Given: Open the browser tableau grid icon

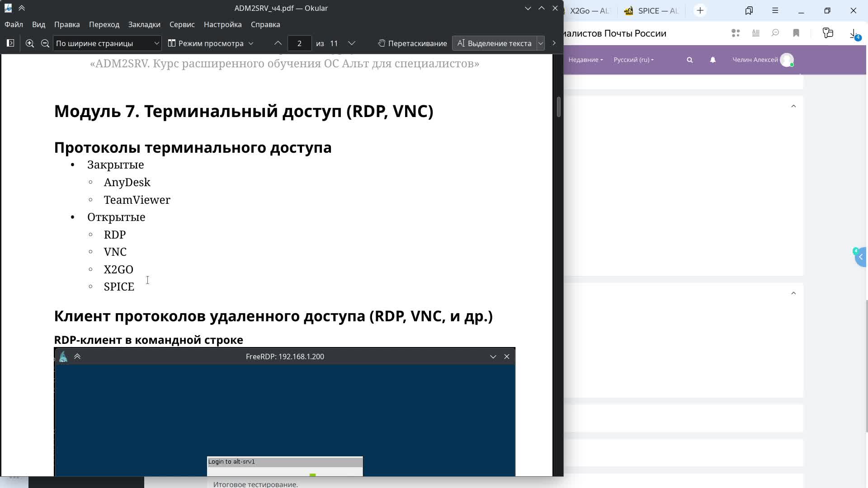Looking at the screenshot, I should (x=736, y=33).
